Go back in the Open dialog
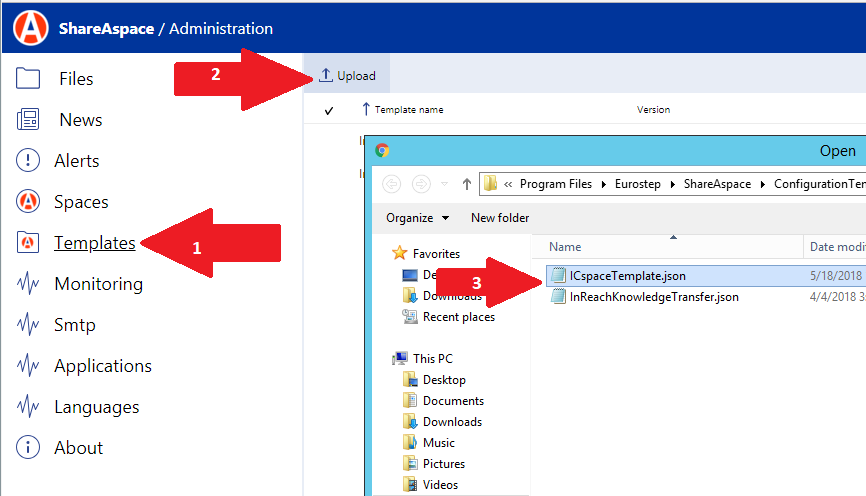 tap(392, 183)
